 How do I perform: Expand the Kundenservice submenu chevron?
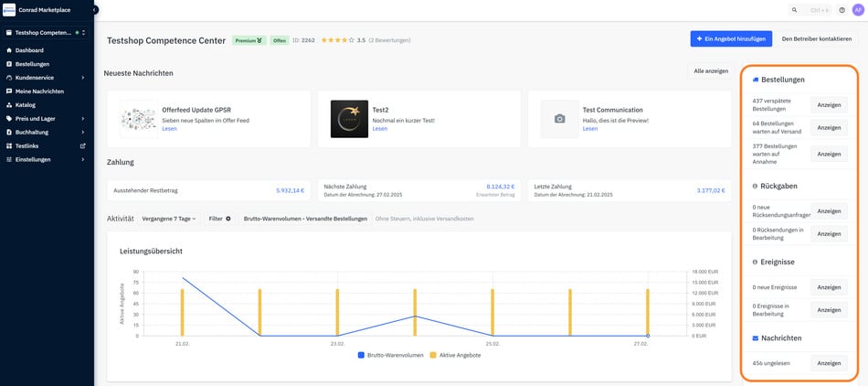(x=83, y=78)
